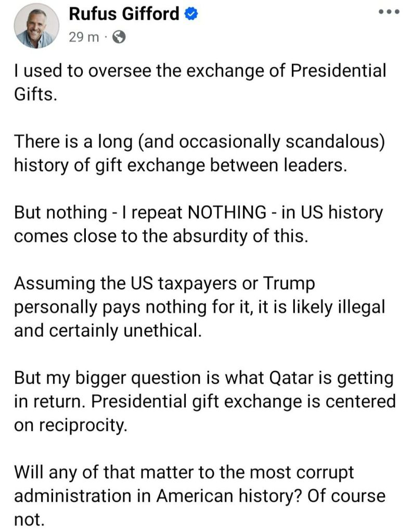The width and height of the screenshot is (412, 532).
Task: Click the "But my bigger question" line
Action: 203,378
